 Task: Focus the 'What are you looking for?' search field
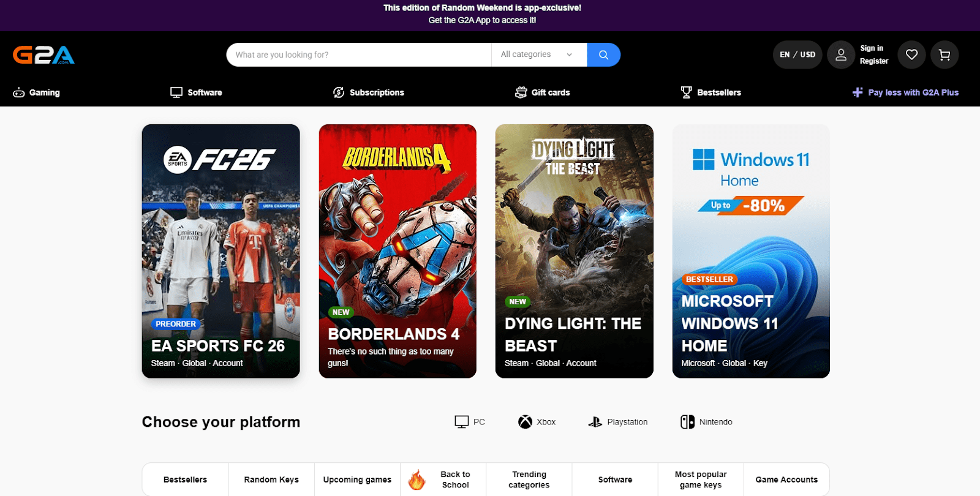358,54
